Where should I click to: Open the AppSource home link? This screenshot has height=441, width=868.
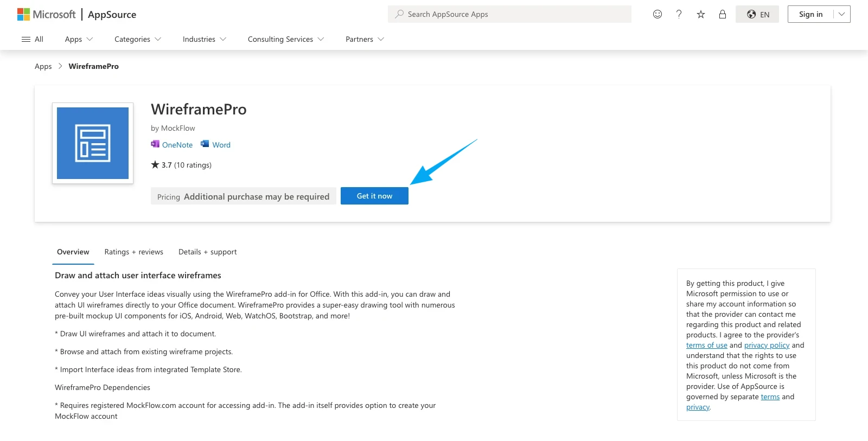112,15
